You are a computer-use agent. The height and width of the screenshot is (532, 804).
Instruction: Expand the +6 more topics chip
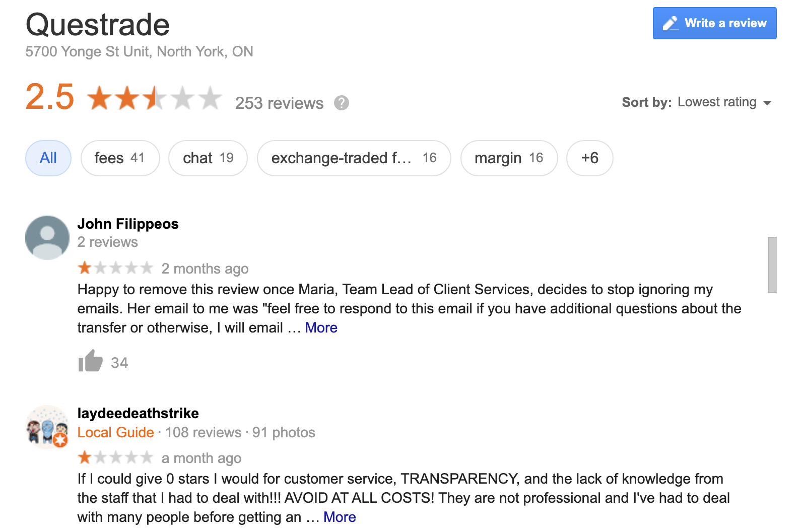pos(589,158)
